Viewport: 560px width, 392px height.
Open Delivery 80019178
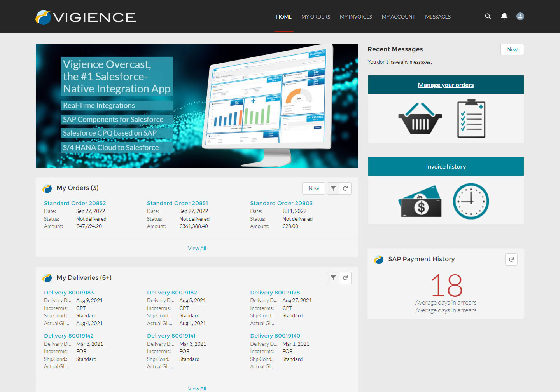coord(275,293)
